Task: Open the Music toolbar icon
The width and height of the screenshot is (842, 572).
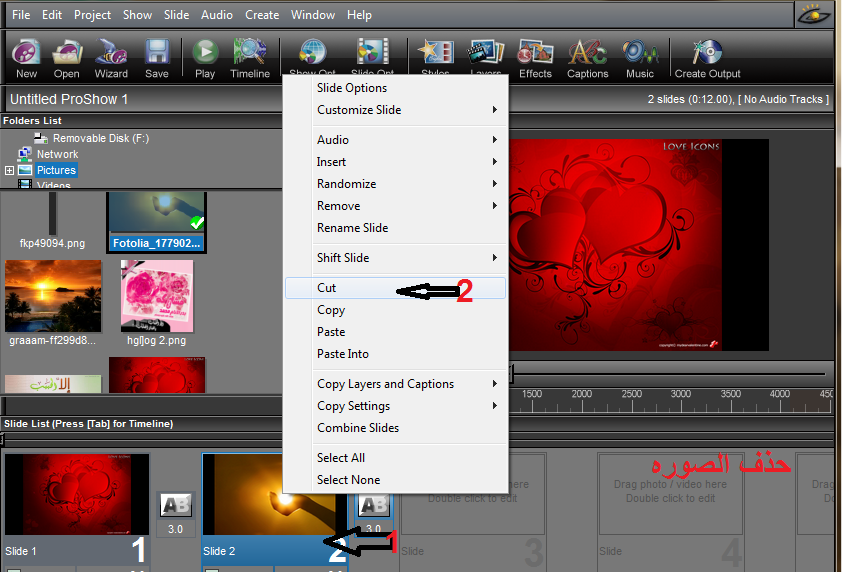Action: tap(640, 57)
